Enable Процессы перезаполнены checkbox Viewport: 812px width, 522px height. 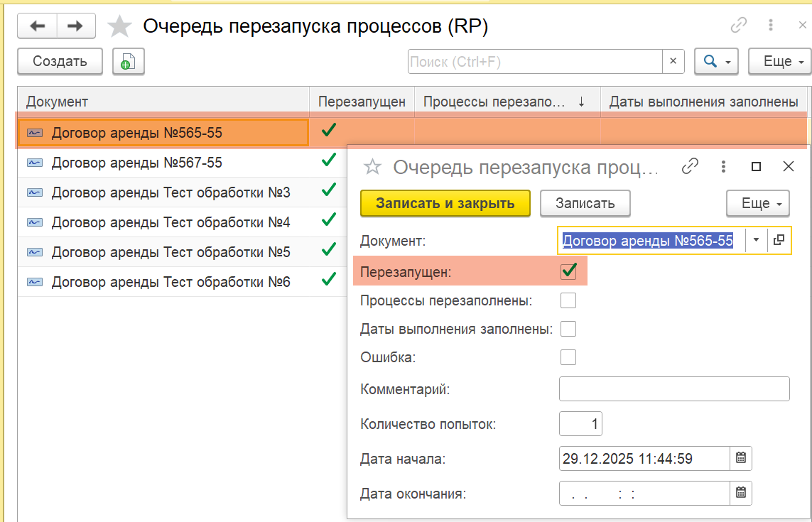568,300
